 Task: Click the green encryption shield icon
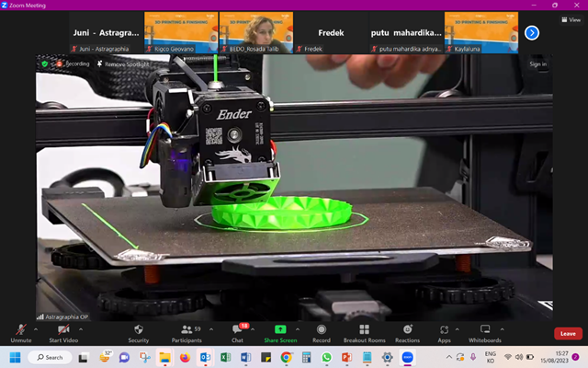(45, 64)
